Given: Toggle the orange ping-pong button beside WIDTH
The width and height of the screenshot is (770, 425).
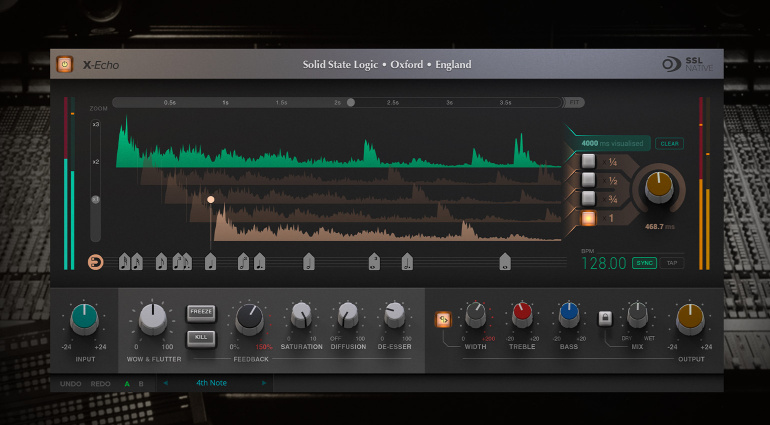Looking at the screenshot, I should [x=443, y=319].
